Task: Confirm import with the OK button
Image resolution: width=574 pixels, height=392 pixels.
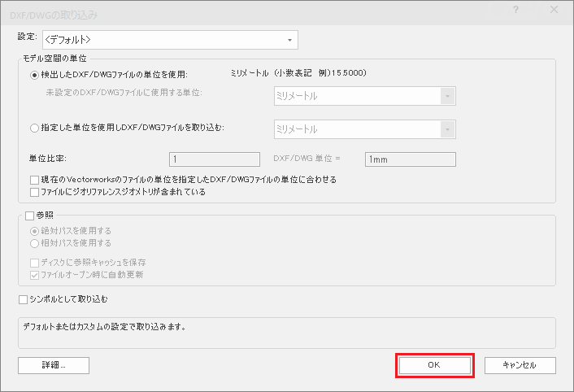Action: click(x=434, y=366)
